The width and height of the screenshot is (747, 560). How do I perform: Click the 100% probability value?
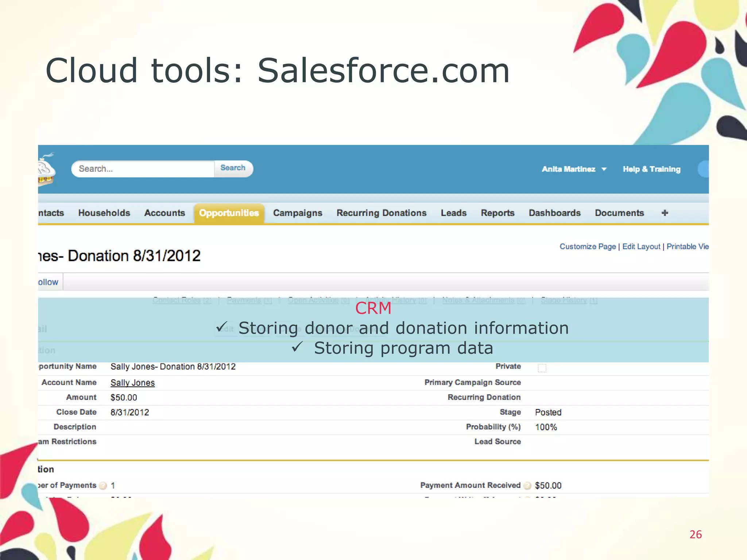point(546,427)
